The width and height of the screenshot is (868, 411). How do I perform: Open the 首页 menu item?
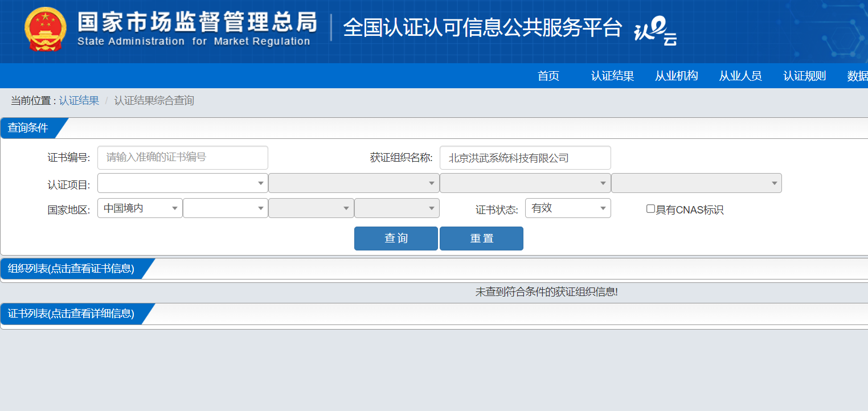pyautogui.click(x=548, y=76)
